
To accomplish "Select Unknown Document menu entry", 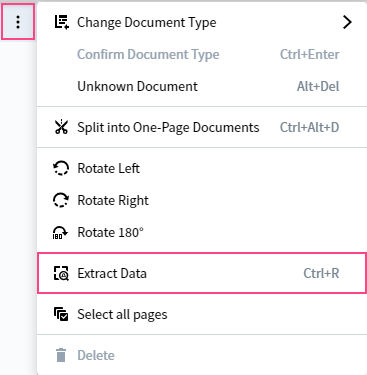I will coord(202,86).
